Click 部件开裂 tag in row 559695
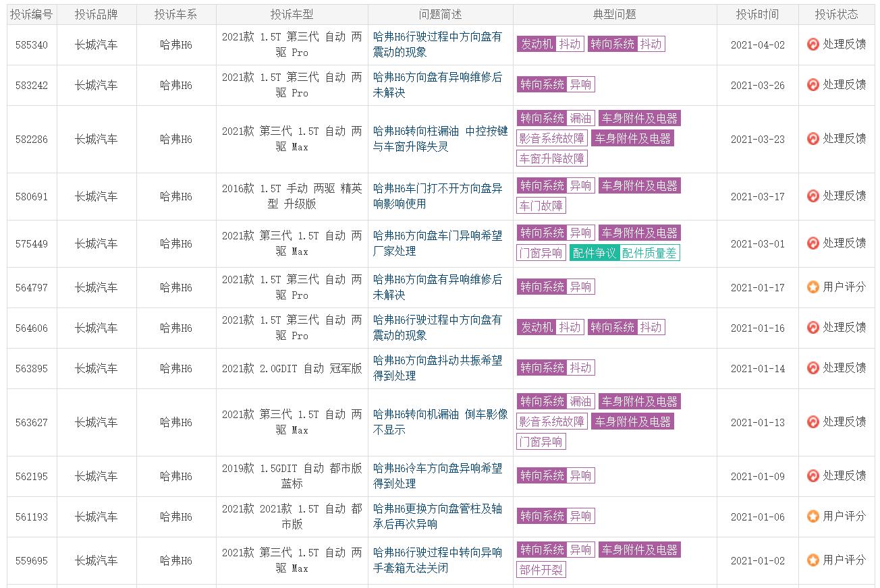This screenshot has height=588, width=880. [541, 570]
